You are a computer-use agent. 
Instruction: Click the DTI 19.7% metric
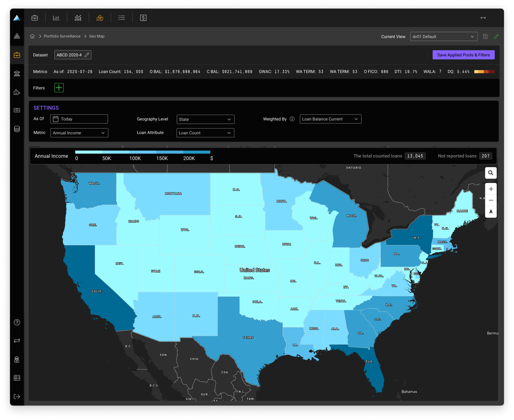[x=406, y=72]
